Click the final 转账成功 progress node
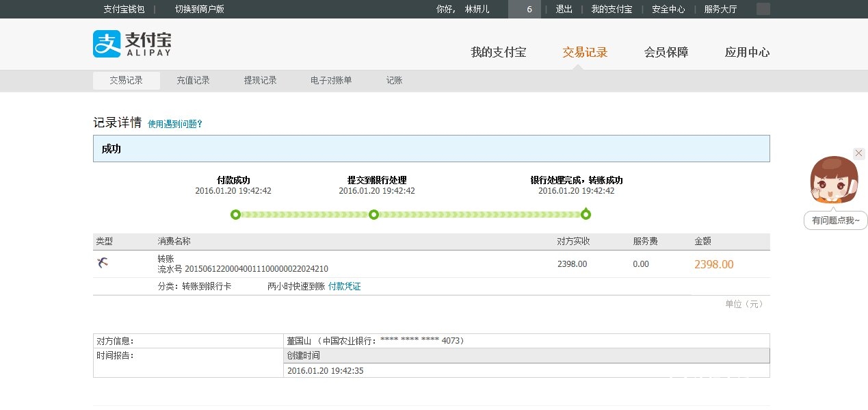 (586, 215)
